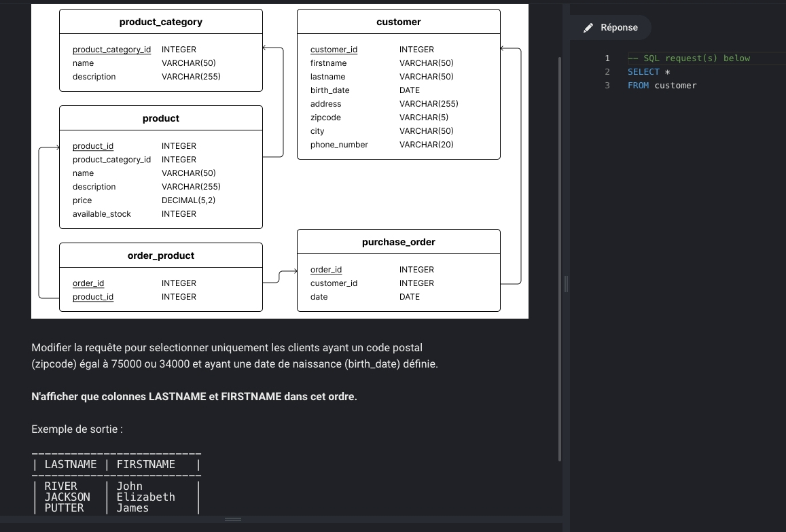
Task: Click the available_stock column name
Action: tap(101, 213)
